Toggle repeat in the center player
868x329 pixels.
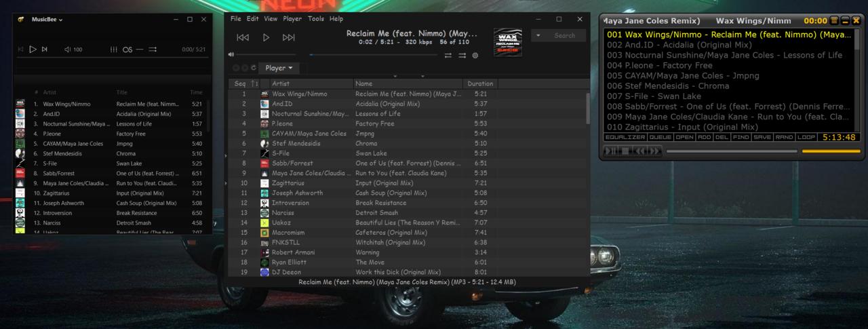[x=448, y=56]
